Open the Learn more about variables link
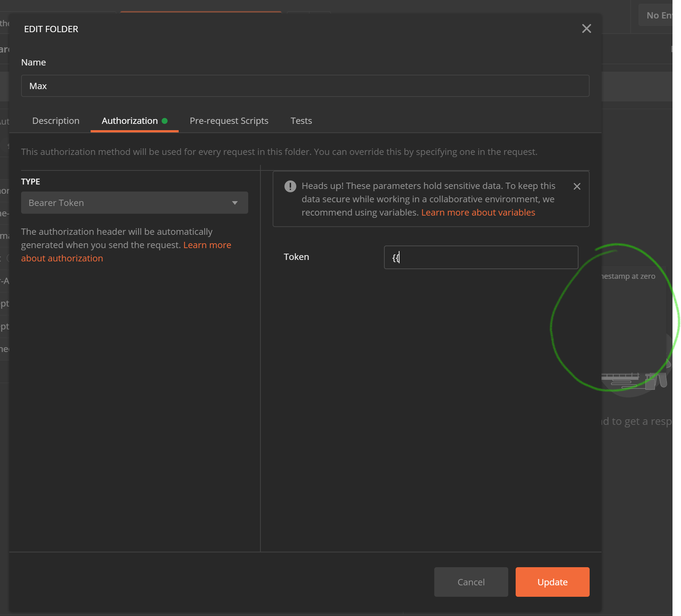The height and width of the screenshot is (616, 681). tap(478, 212)
